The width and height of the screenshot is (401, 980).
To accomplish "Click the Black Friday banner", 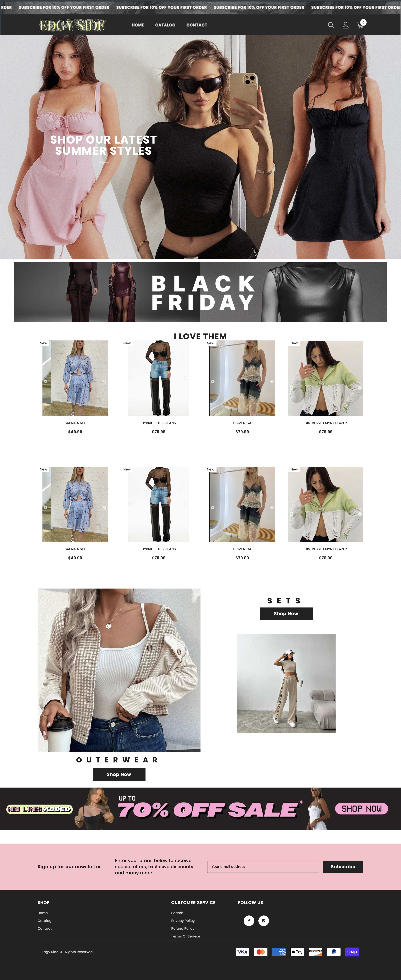I will 200,292.
